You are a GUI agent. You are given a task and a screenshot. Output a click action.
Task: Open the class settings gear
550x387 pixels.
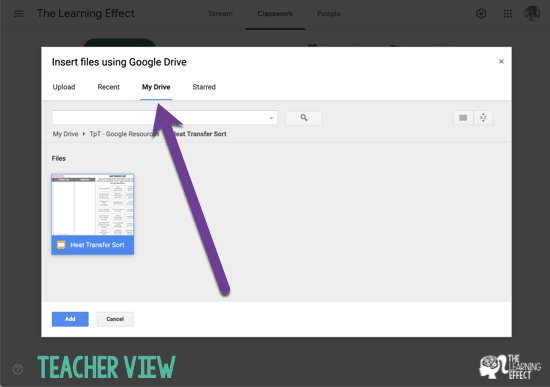coord(481,14)
